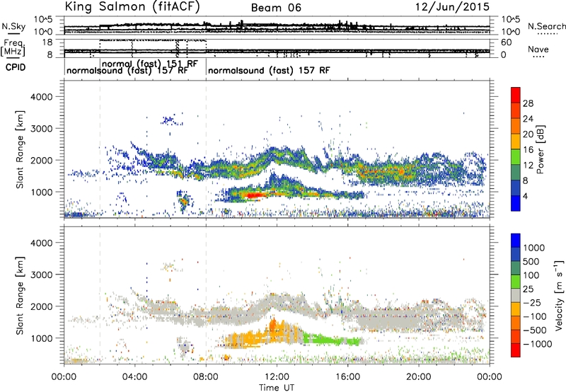
Task: Click the "16" value on the power color bar
Action: [528, 150]
